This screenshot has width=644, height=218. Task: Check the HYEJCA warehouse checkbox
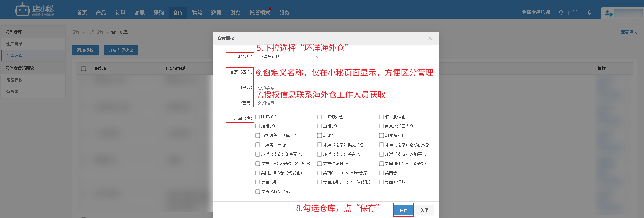tap(258, 117)
